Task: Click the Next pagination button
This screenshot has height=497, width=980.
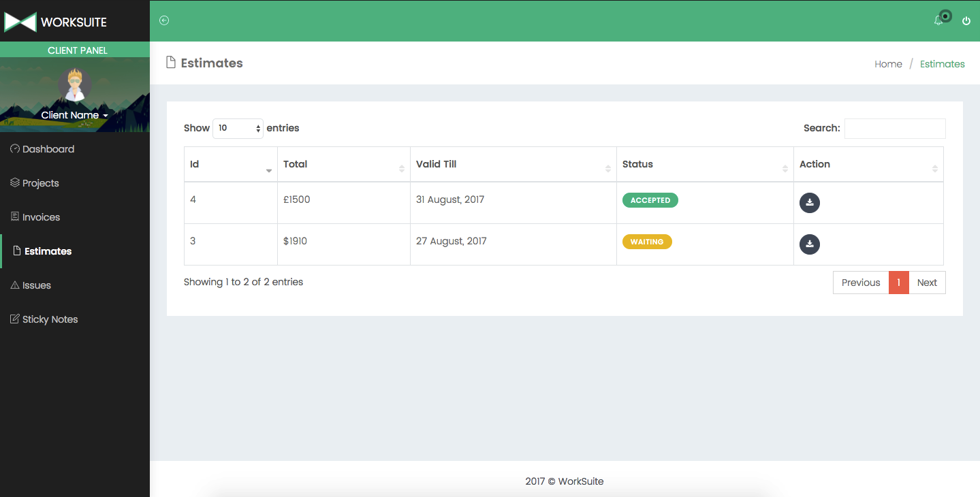Action: click(x=926, y=283)
